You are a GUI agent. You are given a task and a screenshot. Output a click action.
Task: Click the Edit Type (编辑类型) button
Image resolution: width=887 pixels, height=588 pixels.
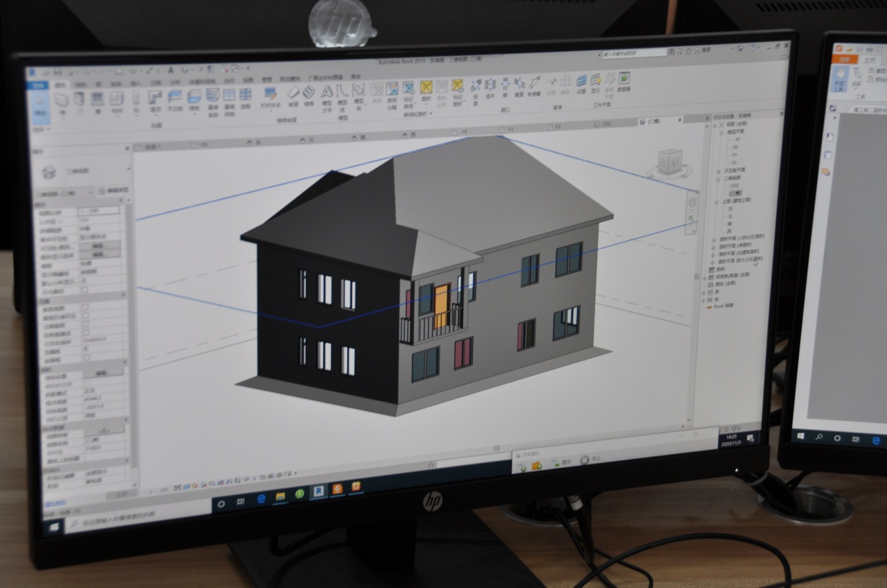pyautogui.click(x=114, y=189)
